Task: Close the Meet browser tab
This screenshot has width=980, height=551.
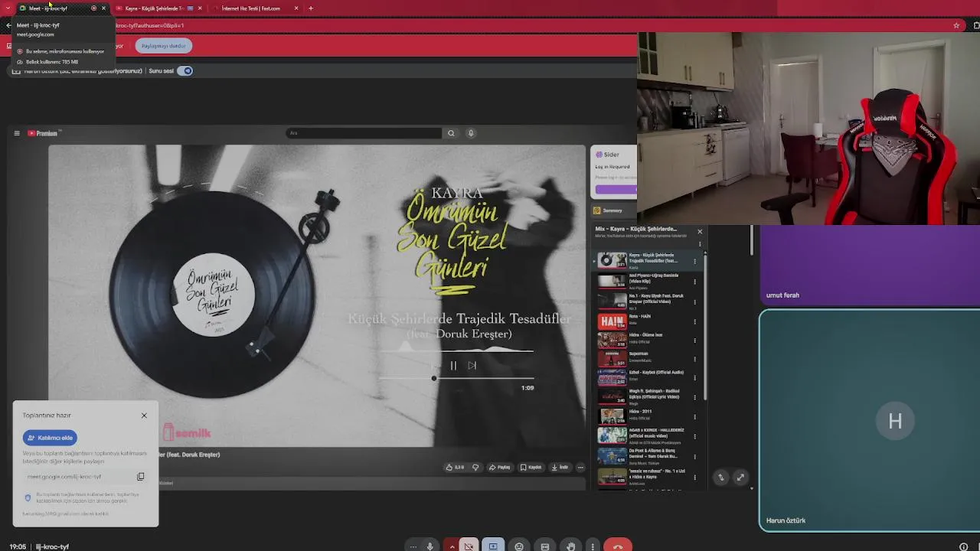Action: [x=103, y=8]
